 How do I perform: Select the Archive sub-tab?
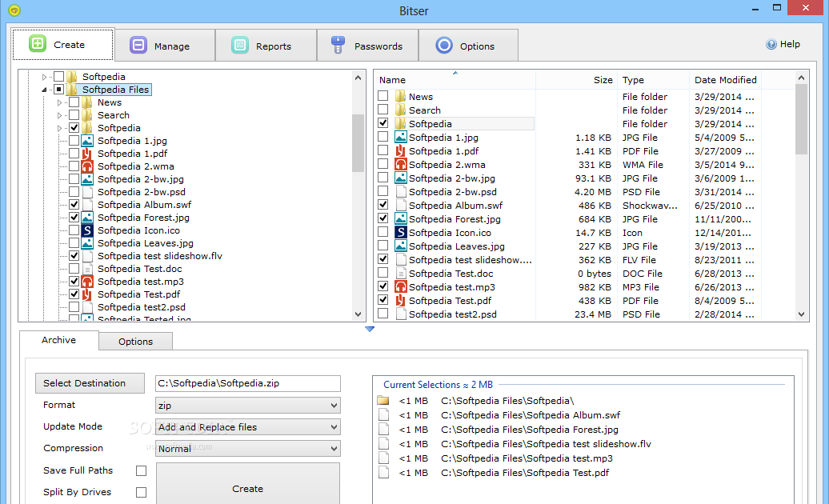58,340
